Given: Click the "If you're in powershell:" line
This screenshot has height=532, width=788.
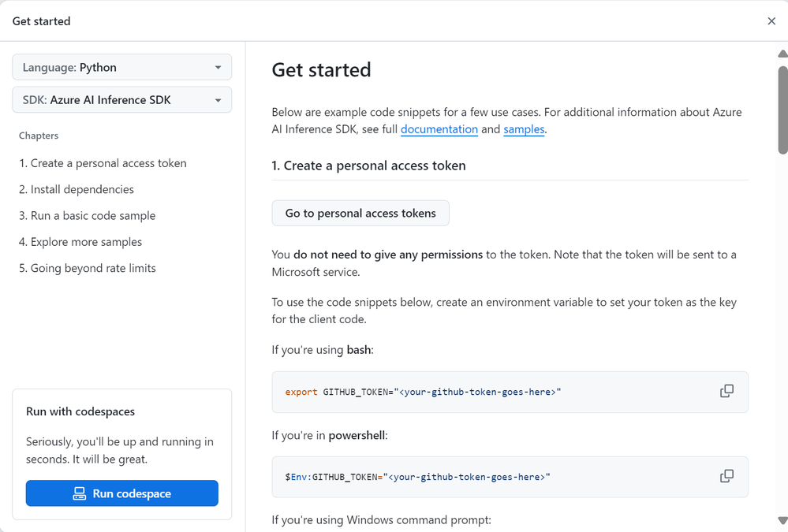Looking at the screenshot, I should [330, 435].
